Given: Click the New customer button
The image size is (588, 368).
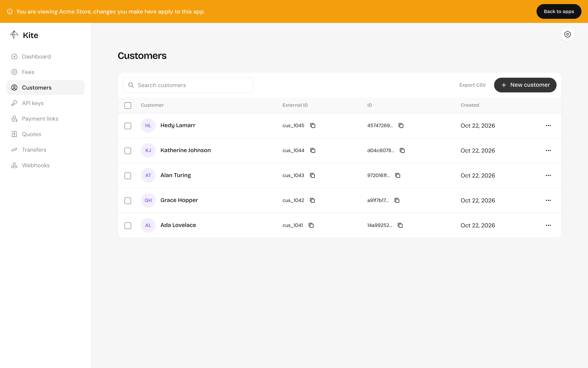Looking at the screenshot, I should pyautogui.click(x=525, y=85).
